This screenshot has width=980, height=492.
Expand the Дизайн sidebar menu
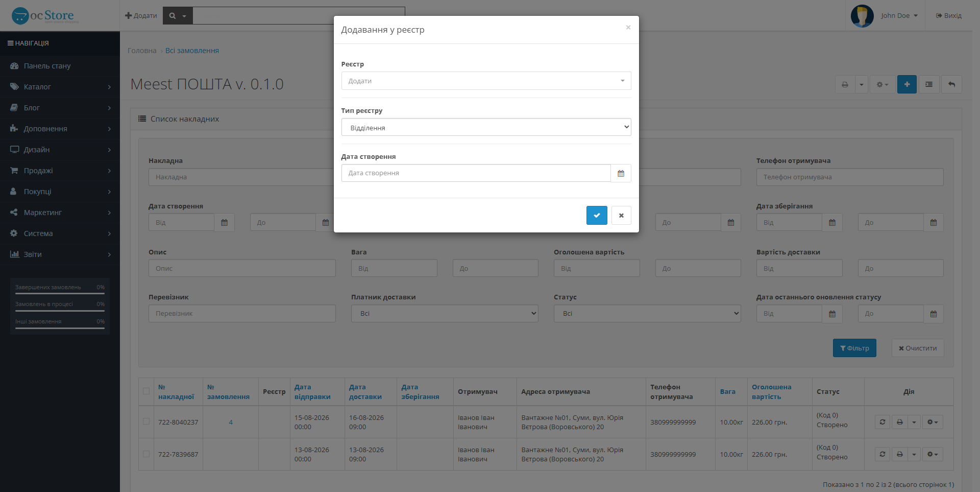(x=60, y=150)
